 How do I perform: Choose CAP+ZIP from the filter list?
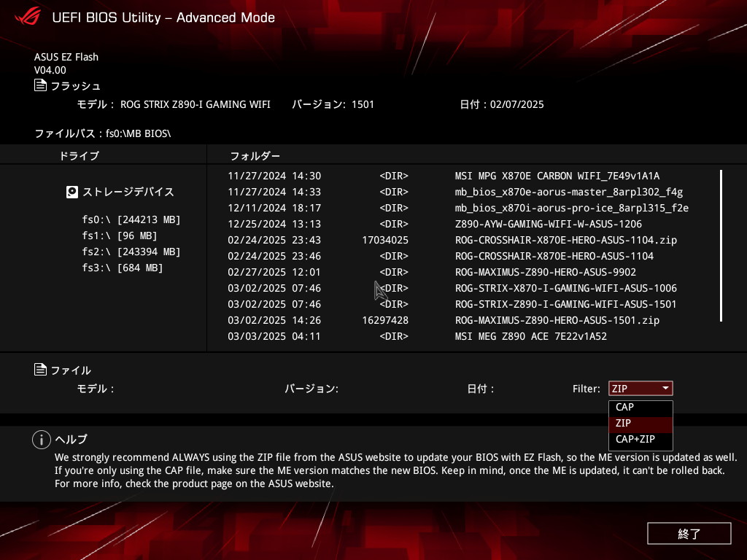pos(640,439)
